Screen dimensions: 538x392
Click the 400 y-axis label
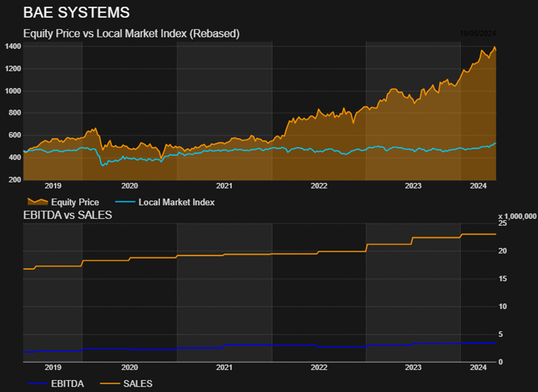pyautogui.click(x=15, y=157)
